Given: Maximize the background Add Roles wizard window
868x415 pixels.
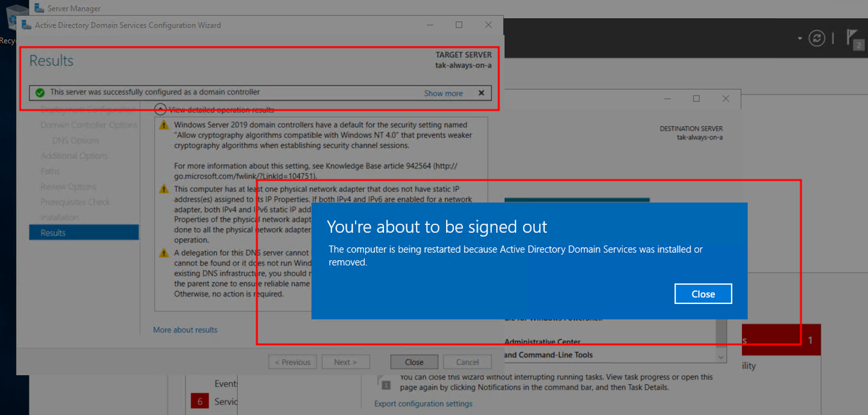Looking at the screenshot, I should coord(696,98).
